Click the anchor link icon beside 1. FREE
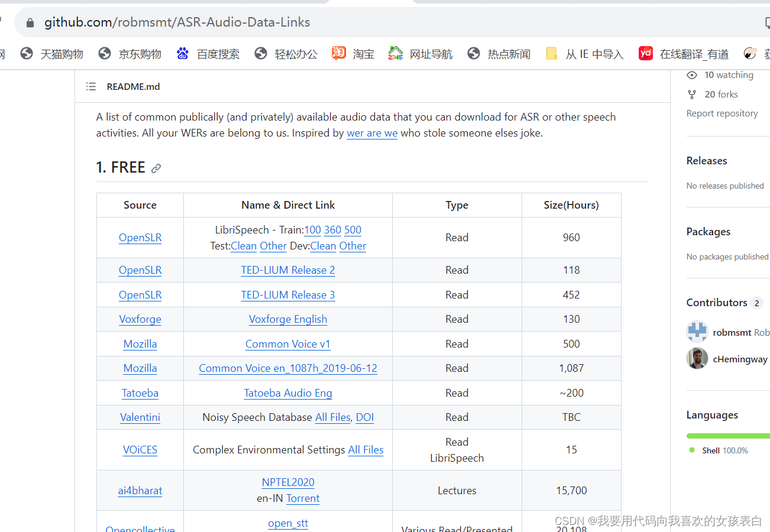The image size is (770, 532). (156, 168)
